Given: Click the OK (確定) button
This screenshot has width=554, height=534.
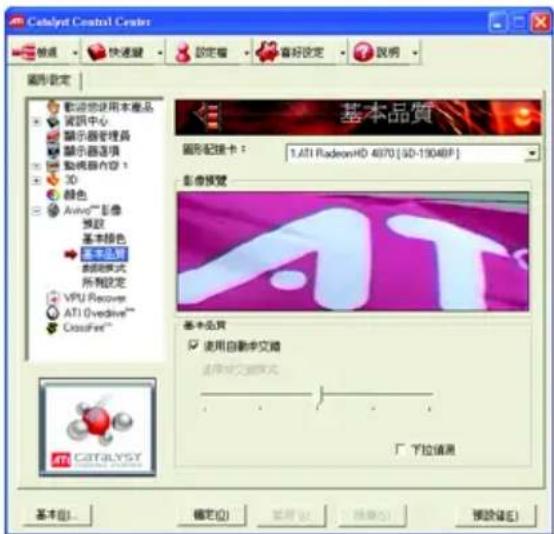Looking at the screenshot, I should click(212, 515).
